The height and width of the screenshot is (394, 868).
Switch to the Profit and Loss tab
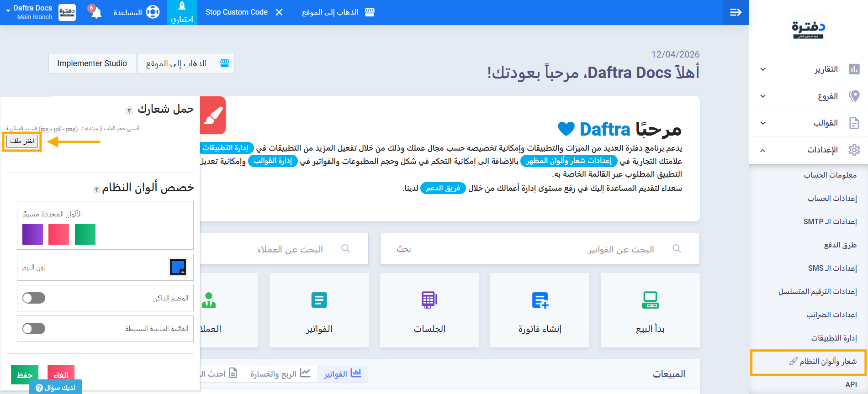280,374
